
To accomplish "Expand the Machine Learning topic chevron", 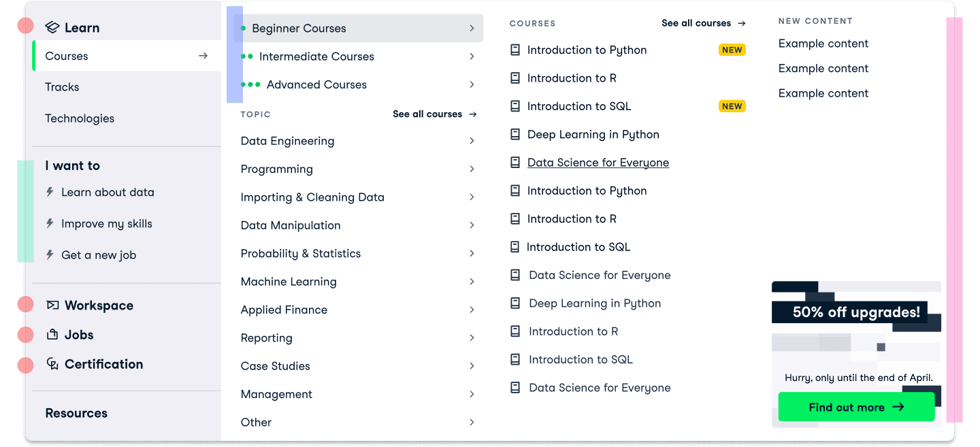I will pos(472,282).
